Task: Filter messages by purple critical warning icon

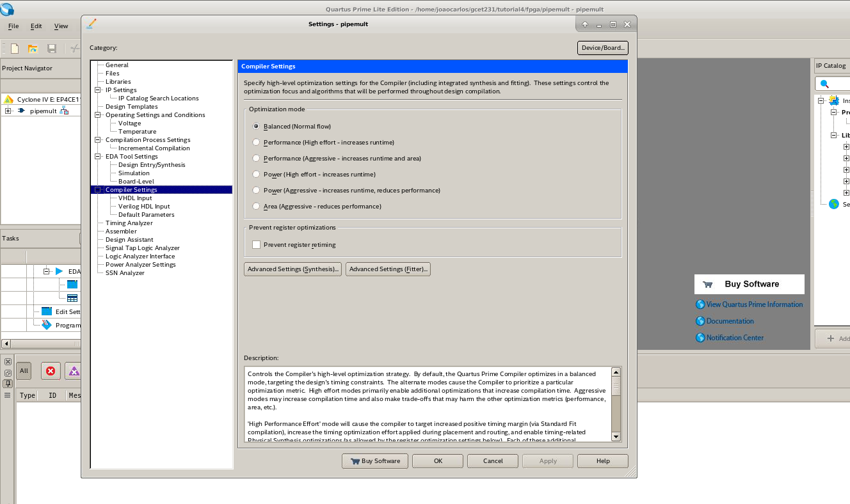Action: click(x=74, y=371)
